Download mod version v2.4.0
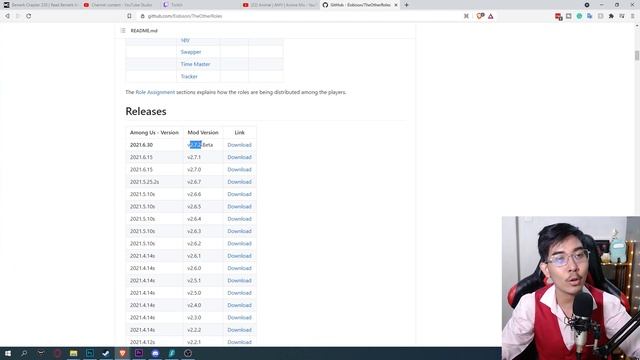The width and height of the screenshot is (640, 360). 239,305
